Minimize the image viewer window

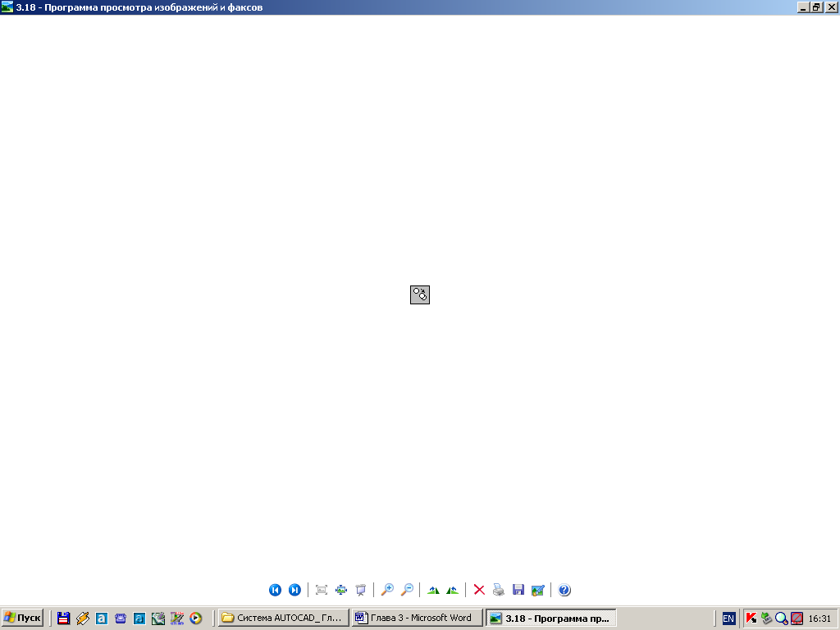pyautogui.click(x=802, y=7)
